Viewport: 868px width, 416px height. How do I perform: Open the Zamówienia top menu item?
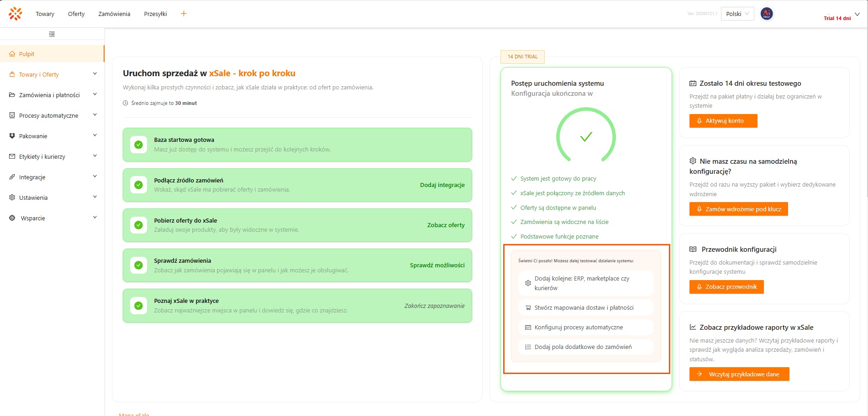114,14
